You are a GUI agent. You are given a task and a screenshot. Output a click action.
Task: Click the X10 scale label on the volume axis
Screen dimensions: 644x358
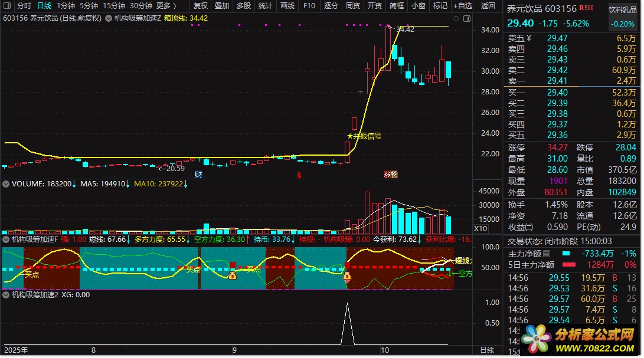click(480, 229)
